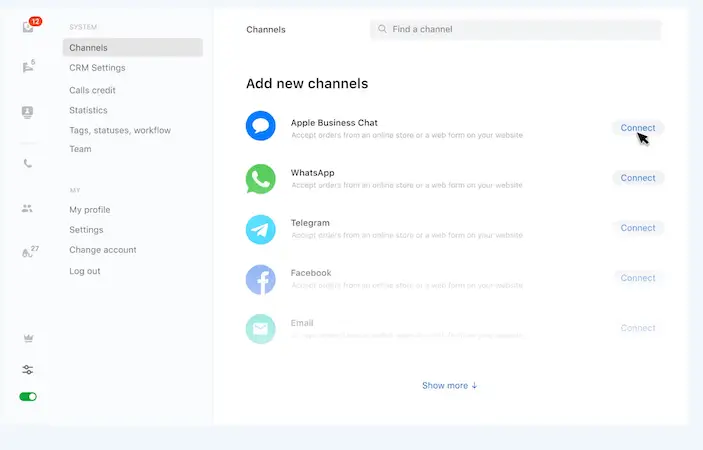Open the team people sidebar icon
Viewport: 703px width, 450px height.
click(27, 208)
